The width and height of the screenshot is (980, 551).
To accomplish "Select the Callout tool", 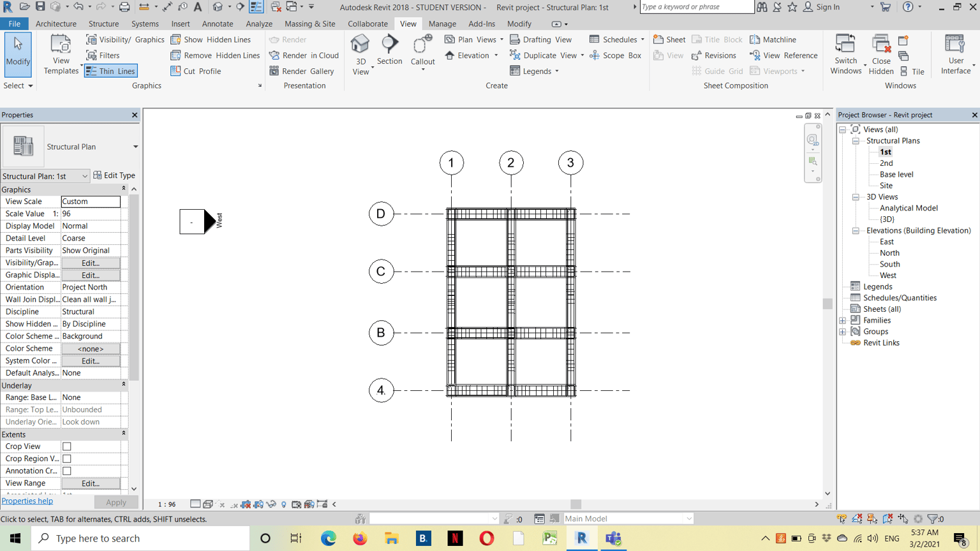I will point(422,51).
